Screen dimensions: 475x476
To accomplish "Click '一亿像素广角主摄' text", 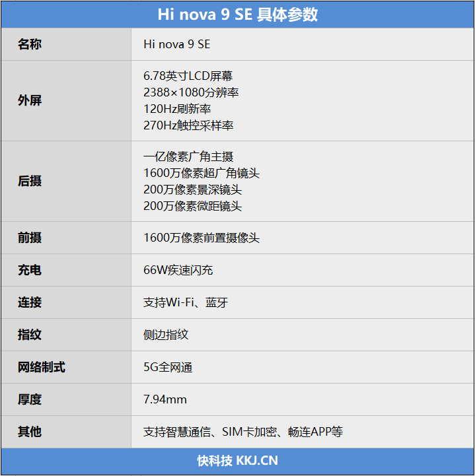I will point(188,156).
